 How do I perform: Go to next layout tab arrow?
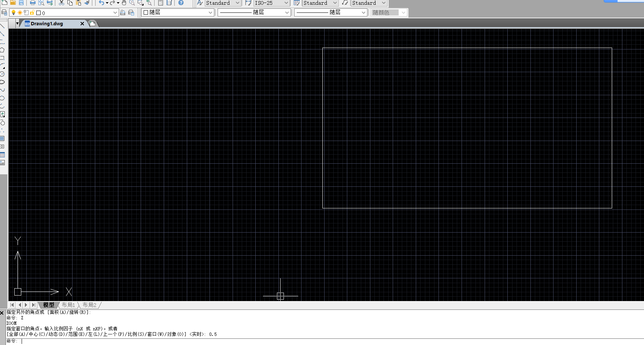[26, 305]
